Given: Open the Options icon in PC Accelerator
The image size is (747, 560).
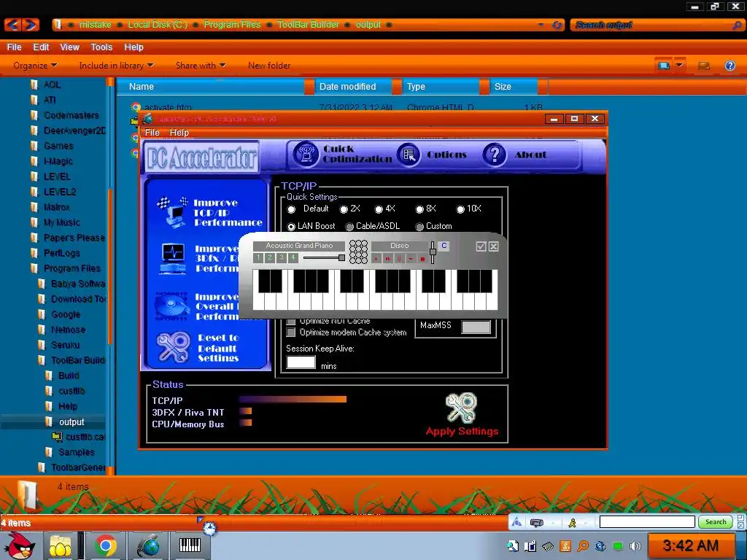Looking at the screenshot, I should [x=409, y=155].
